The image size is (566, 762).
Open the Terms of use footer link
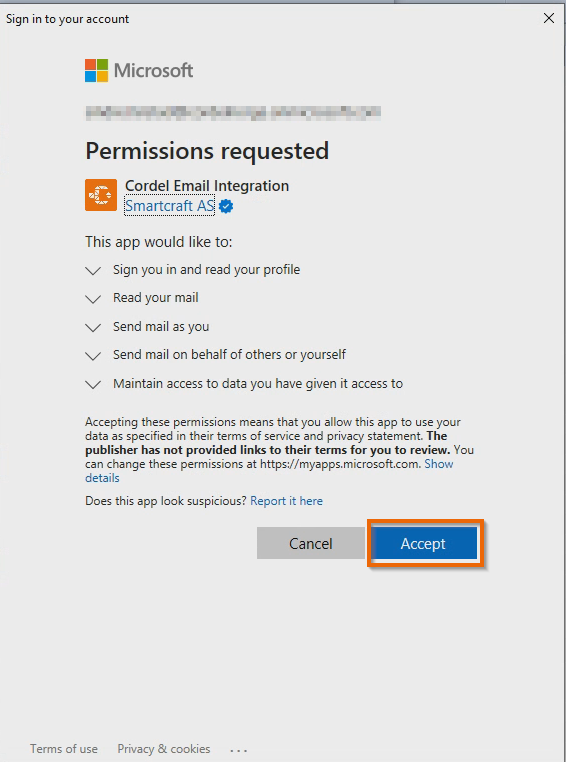click(x=64, y=749)
